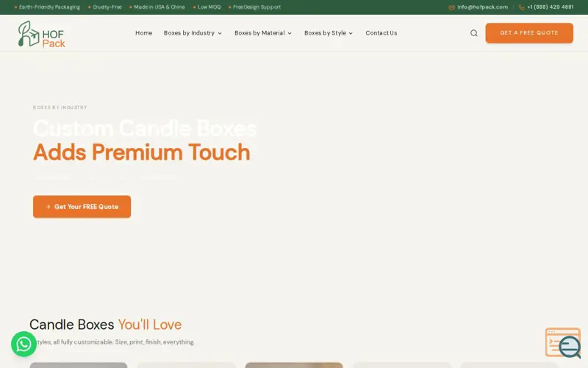Open the first candle box thumbnail

pos(79,365)
